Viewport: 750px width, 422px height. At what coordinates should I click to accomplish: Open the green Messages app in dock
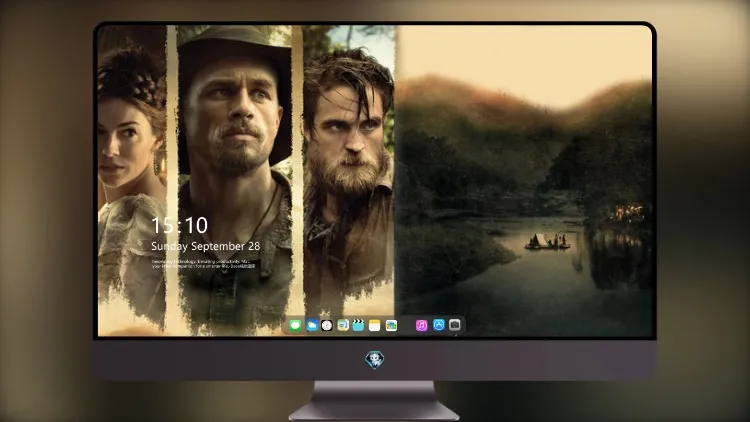pos(295,326)
